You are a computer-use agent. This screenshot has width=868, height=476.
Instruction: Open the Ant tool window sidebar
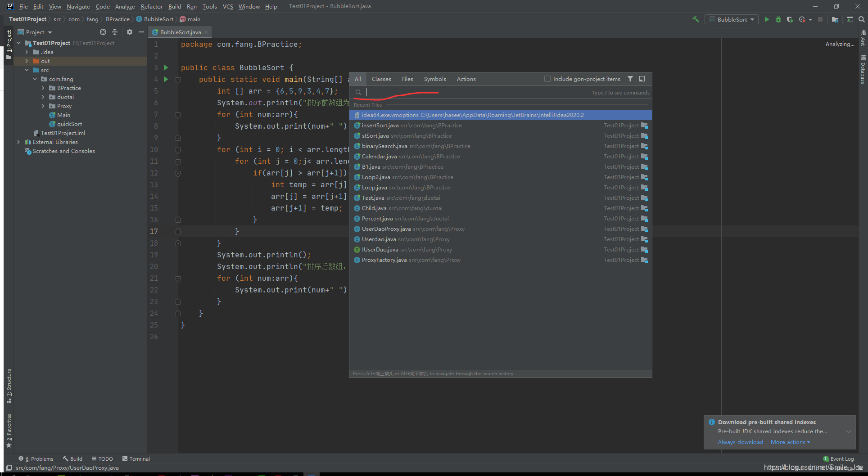point(863,38)
